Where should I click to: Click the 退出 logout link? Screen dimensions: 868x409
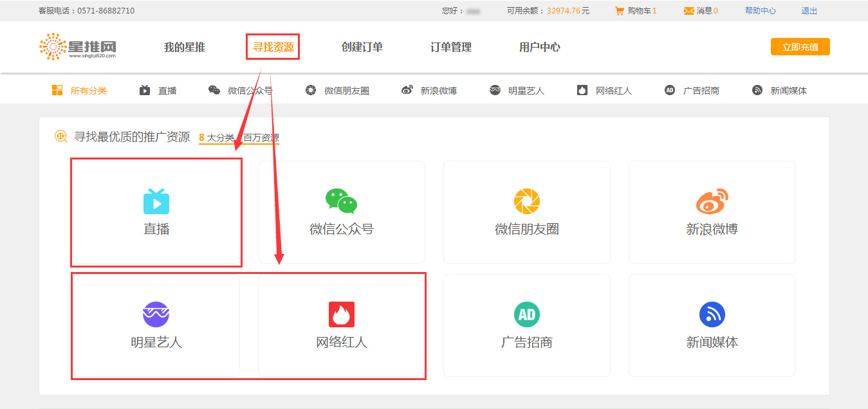tap(809, 11)
